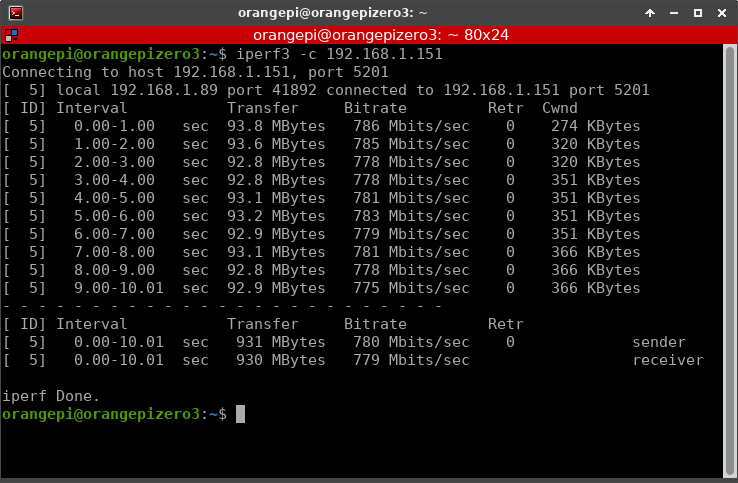Click the window title orangepi@orangepizero3
This screenshot has width=738, height=483.
click(x=319, y=13)
